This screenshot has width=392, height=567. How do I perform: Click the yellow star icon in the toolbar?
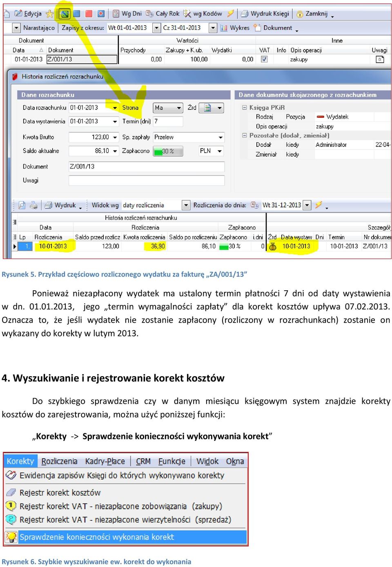click(50, 14)
